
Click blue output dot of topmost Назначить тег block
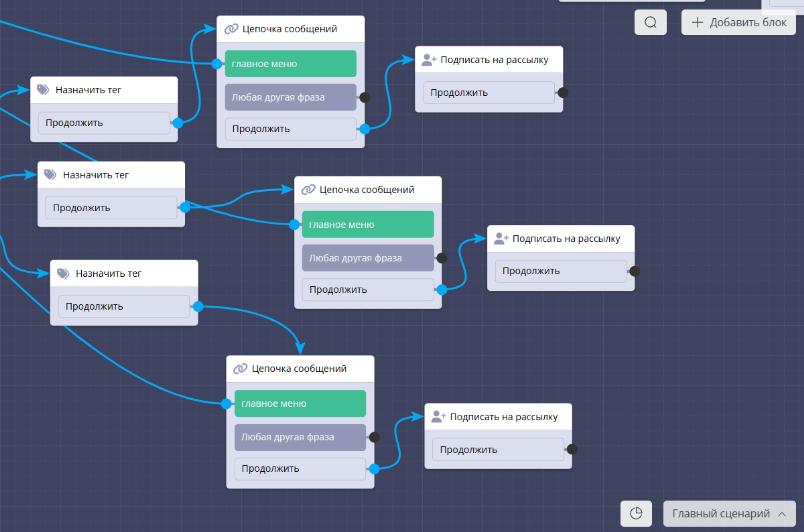click(177, 123)
